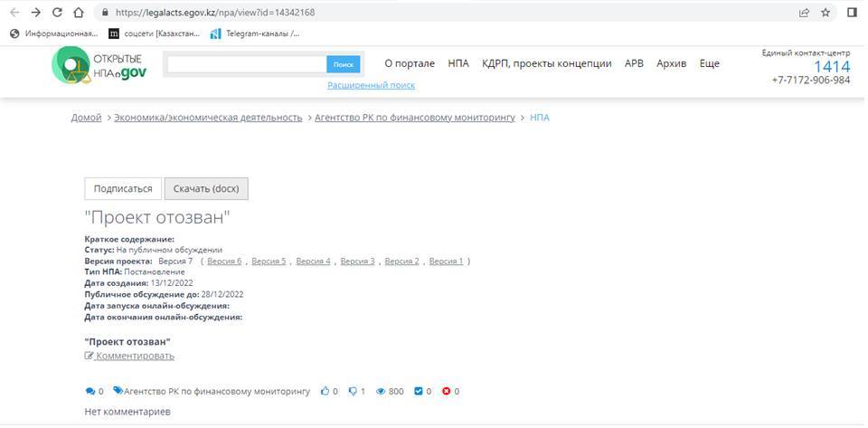This screenshot has width=868, height=428.
Task: Open the Архив menu item
Action: (671, 63)
